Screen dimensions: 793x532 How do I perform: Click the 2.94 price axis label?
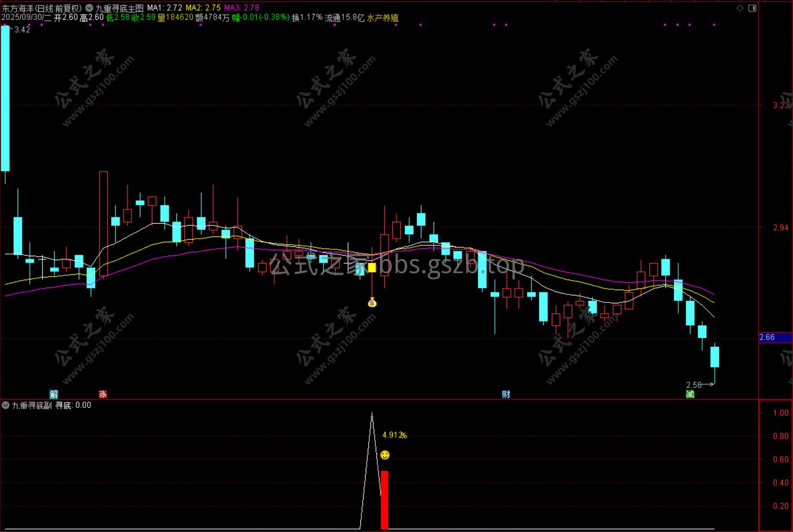[x=781, y=227]
